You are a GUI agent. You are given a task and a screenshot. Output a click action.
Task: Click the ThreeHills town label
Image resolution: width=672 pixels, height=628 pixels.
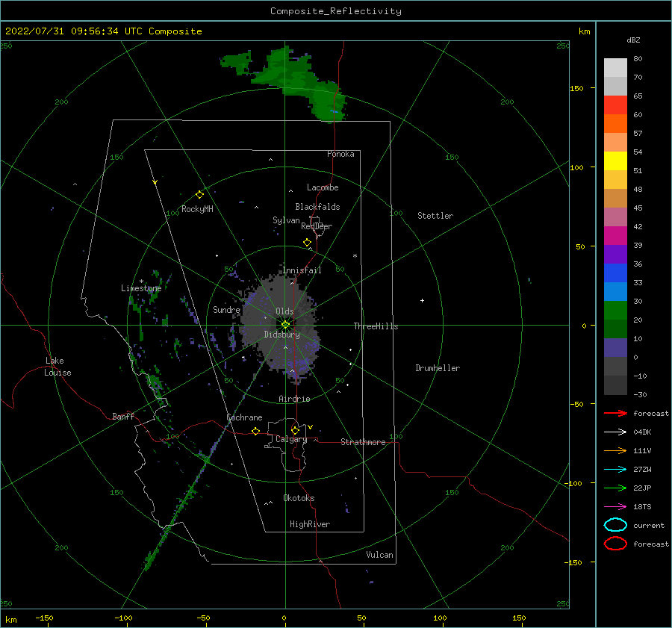pyautogui.click(x=376, y=326)
